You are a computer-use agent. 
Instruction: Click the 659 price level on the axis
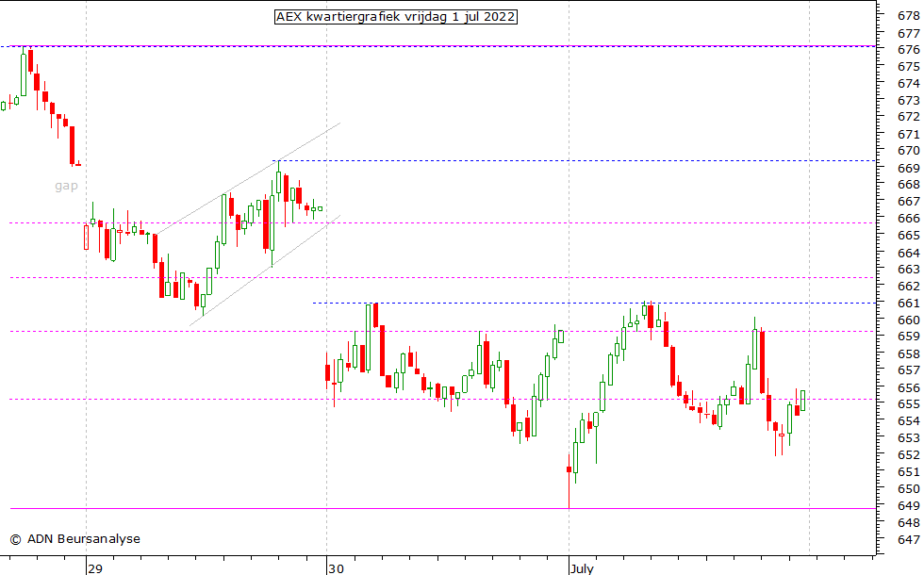908,337
